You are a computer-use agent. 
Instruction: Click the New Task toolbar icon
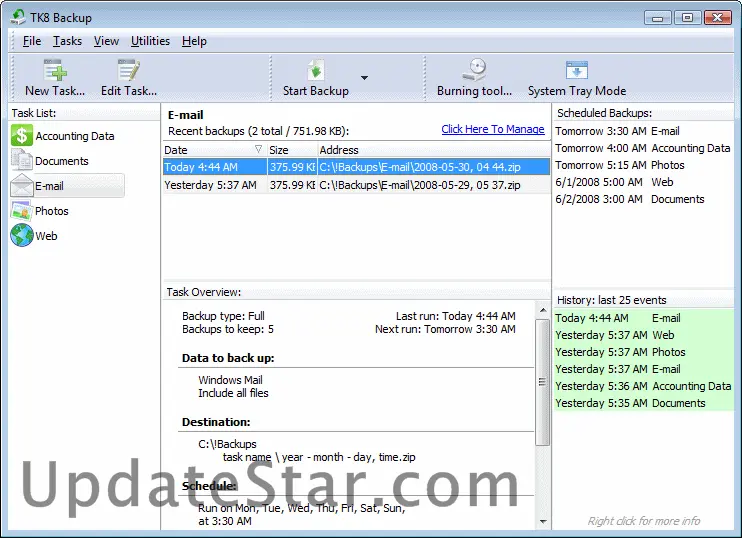[54, 71]
